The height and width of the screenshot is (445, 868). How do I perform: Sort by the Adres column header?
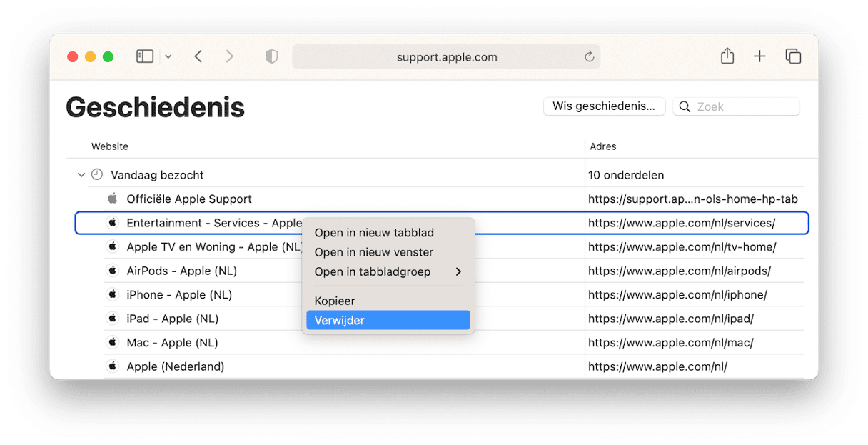[x=603, y=146]
